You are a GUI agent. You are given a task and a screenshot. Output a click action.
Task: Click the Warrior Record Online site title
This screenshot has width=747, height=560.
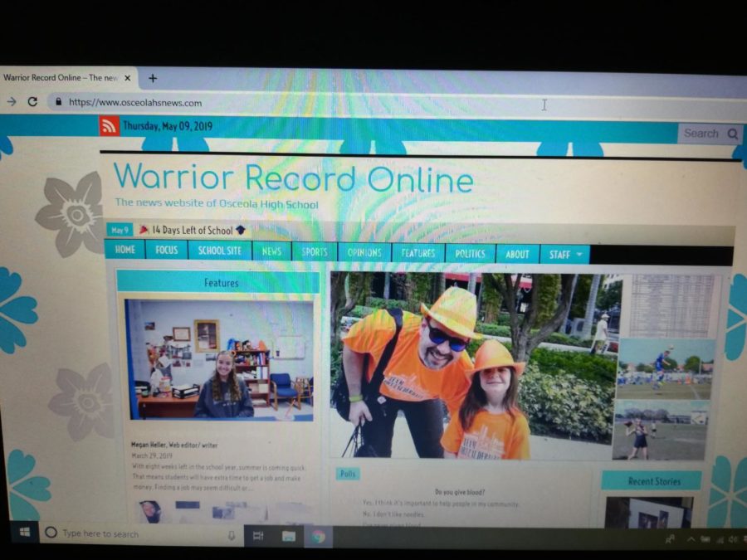294,178
